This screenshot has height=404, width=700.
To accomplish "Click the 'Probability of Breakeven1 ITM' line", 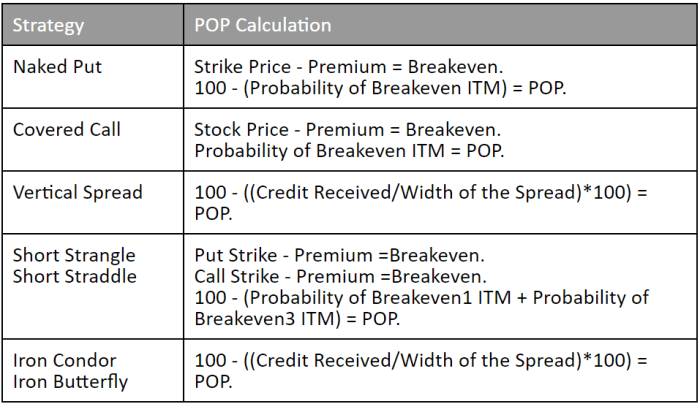I will click(421, 298).
